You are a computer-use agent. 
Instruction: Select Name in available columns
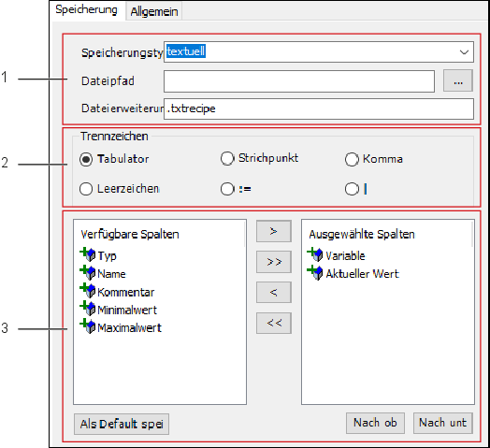[111, 274]
